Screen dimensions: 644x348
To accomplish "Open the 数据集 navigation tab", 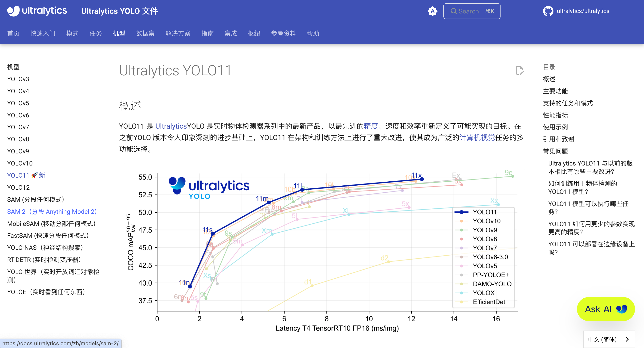I will pos(145,33).
